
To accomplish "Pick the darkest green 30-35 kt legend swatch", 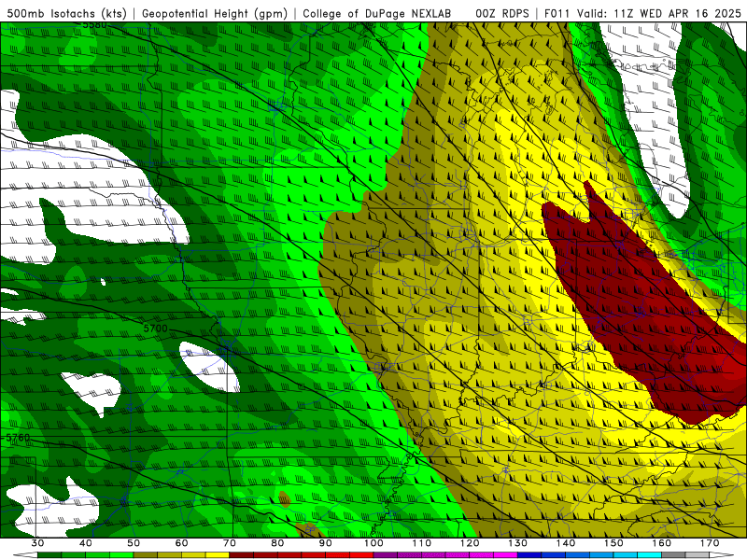I will coord(49,555).
